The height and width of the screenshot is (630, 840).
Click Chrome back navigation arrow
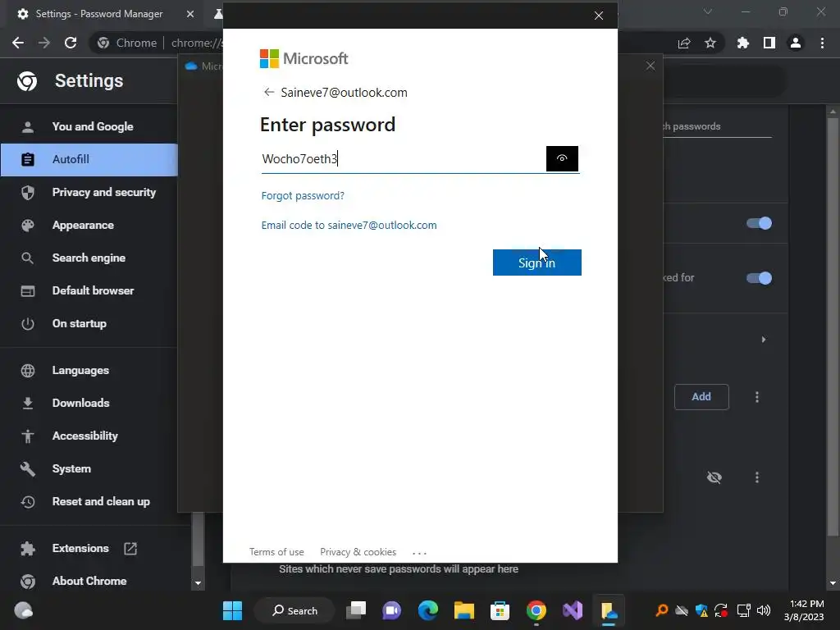point(18,43)
